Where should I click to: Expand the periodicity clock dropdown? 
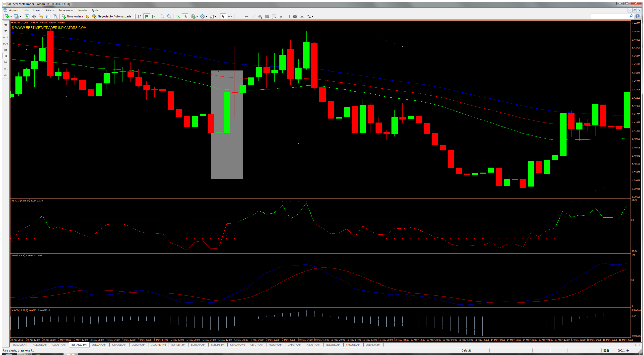pos(206,16)
